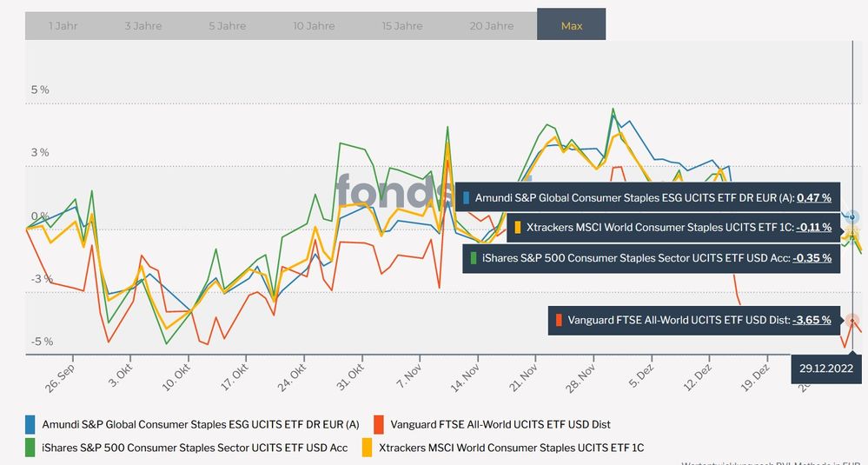Viewport: 868px width, 465px height.
Task: Click the Max time range tab
Action: click(572, 26)
